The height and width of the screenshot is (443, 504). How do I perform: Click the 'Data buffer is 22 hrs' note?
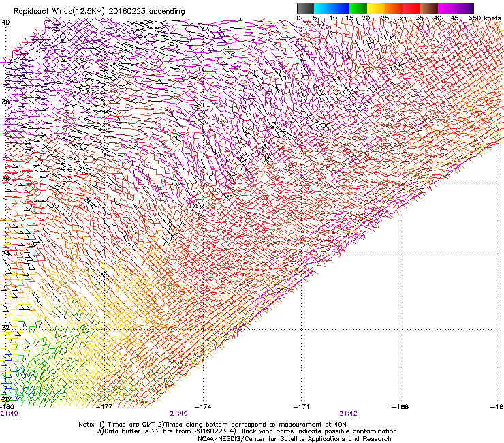click(137, 431)
